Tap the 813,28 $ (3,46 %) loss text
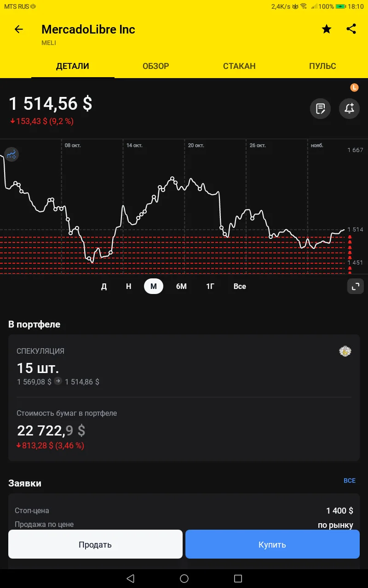368x588 pixels. (50, 446)
